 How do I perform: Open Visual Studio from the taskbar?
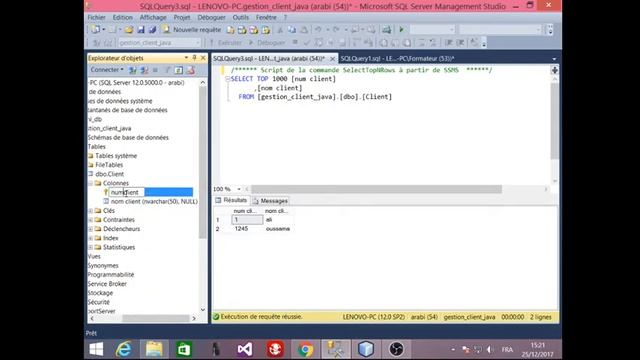(x=245, y=349)
